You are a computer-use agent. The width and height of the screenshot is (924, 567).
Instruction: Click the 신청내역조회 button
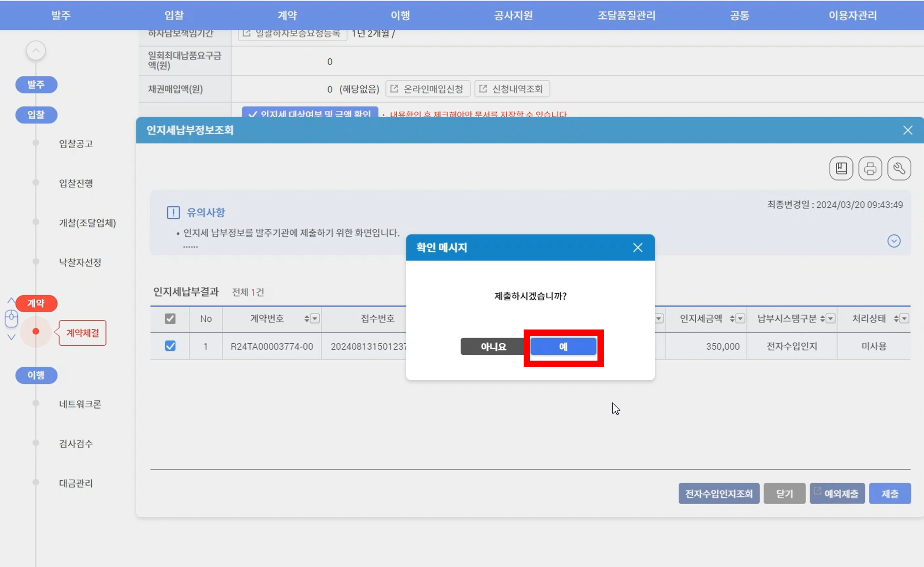(x=512, y=89)
